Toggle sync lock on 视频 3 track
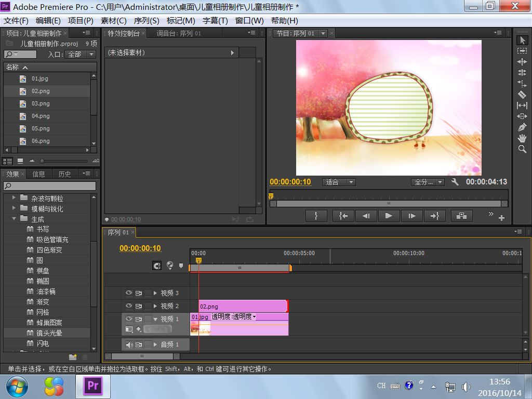The height and width of the screenshot is (399, 532). (x=138, y=293)
